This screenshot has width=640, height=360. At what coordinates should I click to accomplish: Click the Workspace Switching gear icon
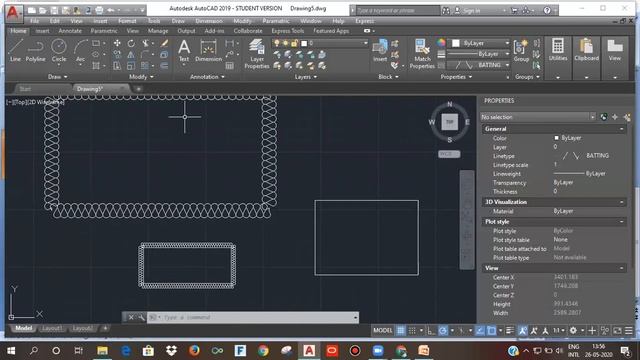[573, 330]
